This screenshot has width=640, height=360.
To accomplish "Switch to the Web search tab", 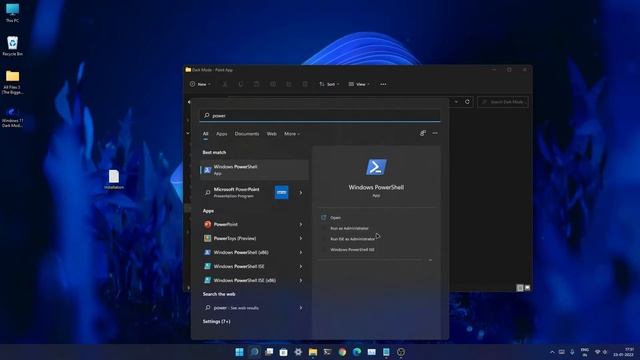I will [271, 134].
